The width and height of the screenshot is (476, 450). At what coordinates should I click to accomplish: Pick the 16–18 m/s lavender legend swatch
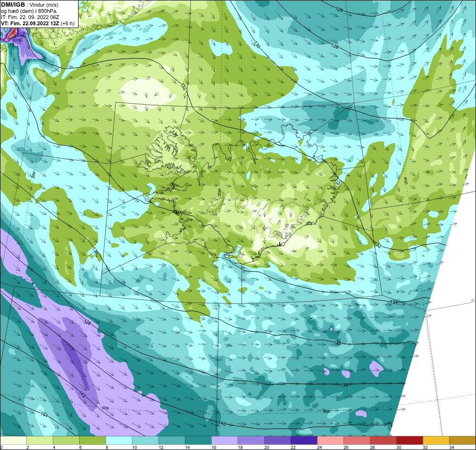click(x=225, y=440)
